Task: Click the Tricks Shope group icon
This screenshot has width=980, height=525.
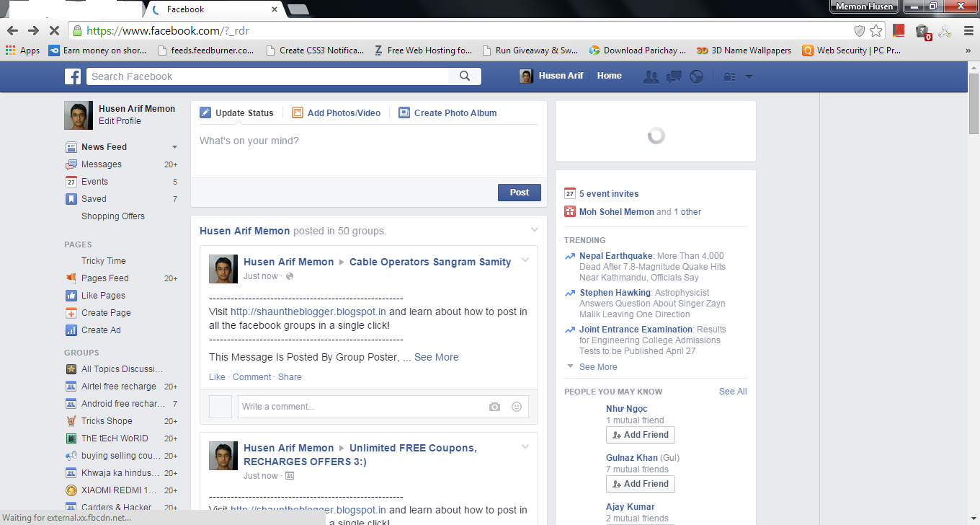Action: (71, 421)
